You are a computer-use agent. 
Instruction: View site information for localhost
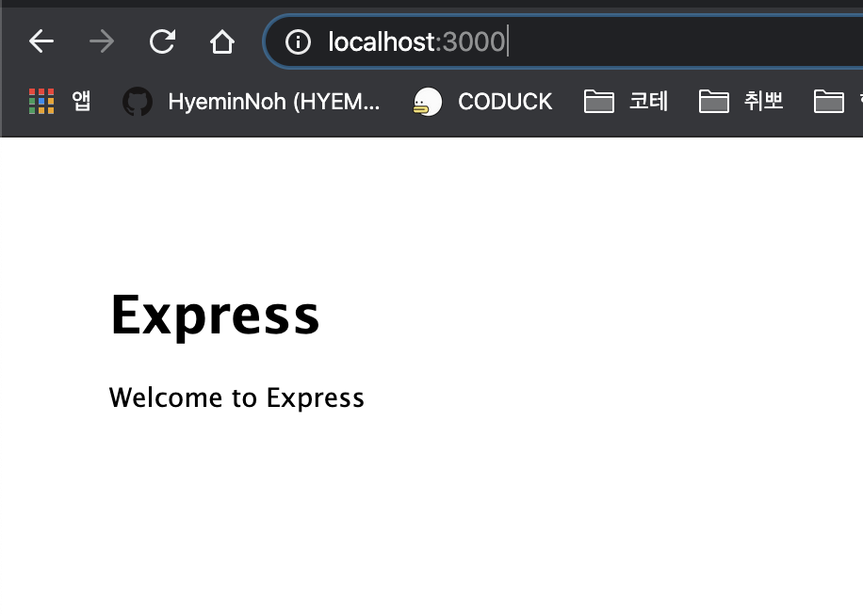[x=299, y=41]
